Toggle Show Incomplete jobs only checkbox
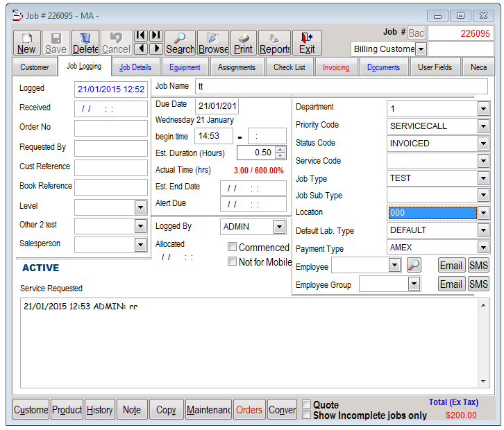Image resolution: width=504 pixels, height=430 pixels. pyautogui.click(x=306, y=415)
